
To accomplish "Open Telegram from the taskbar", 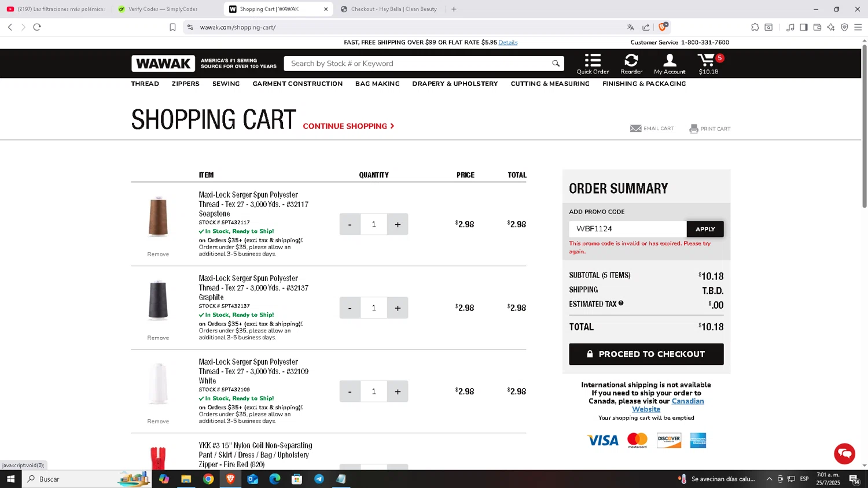I will pyautogui.click(x=319, y=479).
